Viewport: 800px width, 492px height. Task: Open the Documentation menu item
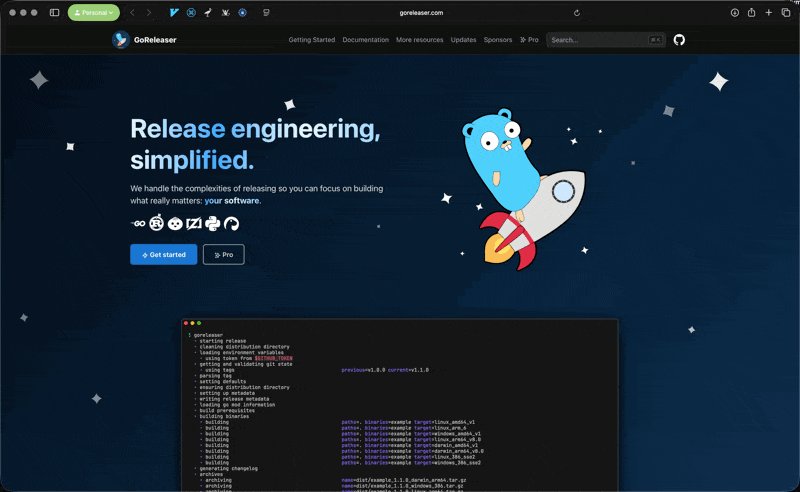365,40
